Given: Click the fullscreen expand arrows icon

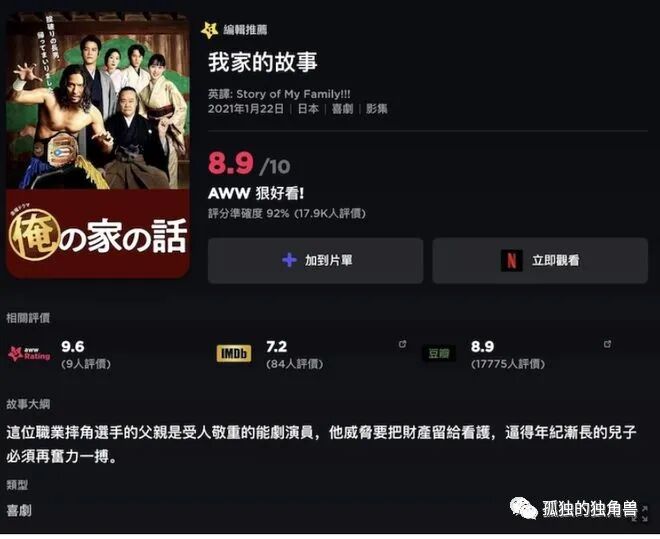Looking at the screenshot, I should [641, 513].
